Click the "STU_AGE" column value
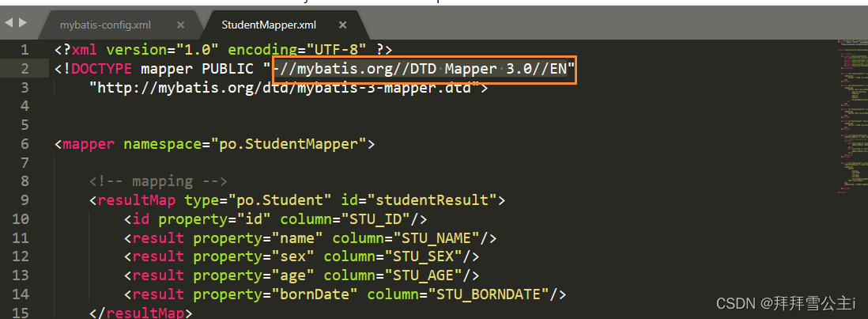 pos(424,275)
